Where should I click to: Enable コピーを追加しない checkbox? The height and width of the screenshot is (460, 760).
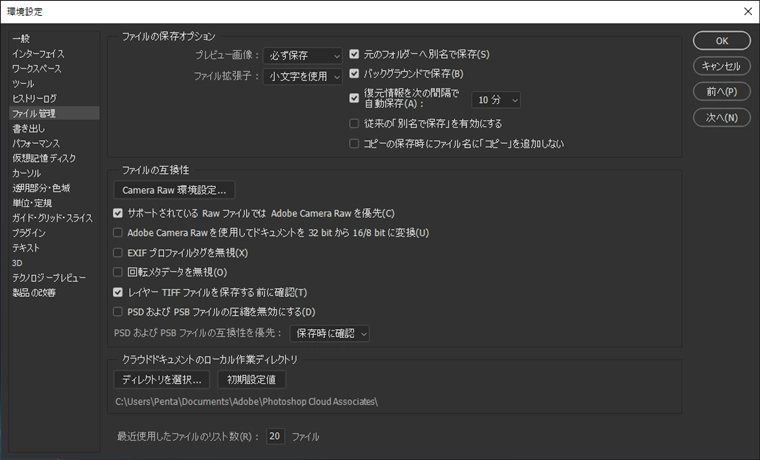point(354,143)
